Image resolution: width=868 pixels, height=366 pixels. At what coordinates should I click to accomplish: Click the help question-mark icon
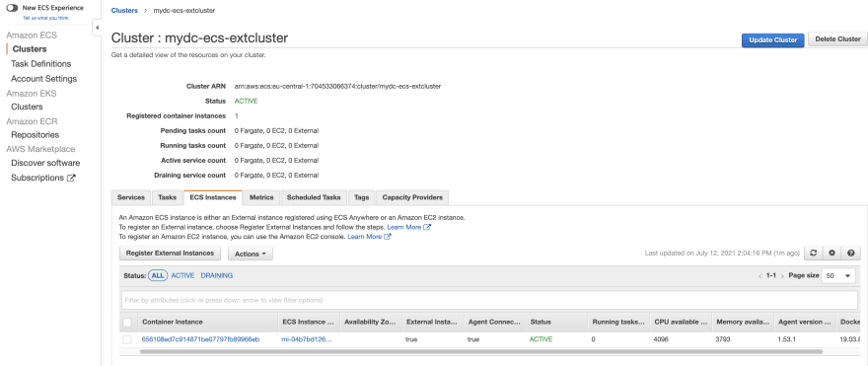click(851, 254)
